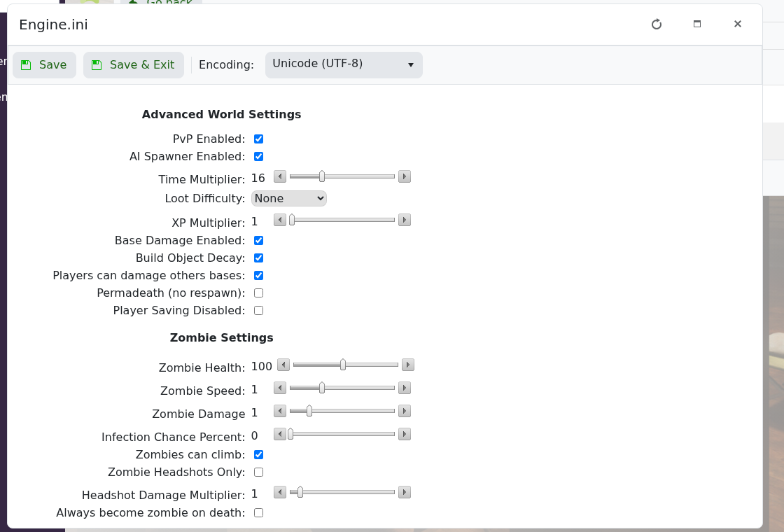Decrease Time Multiplier with left arrow

coord(280,176)
